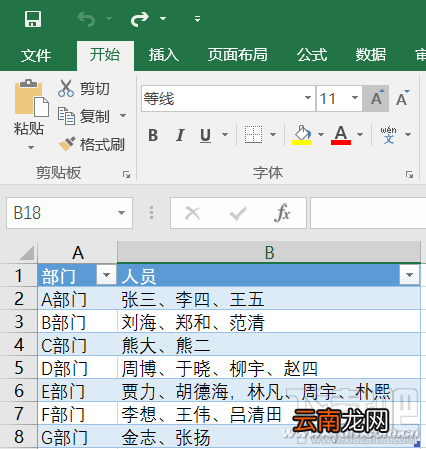Open the 人员 filter dropdown
Screen dimensions: 426x449
(x=409, y=275)
